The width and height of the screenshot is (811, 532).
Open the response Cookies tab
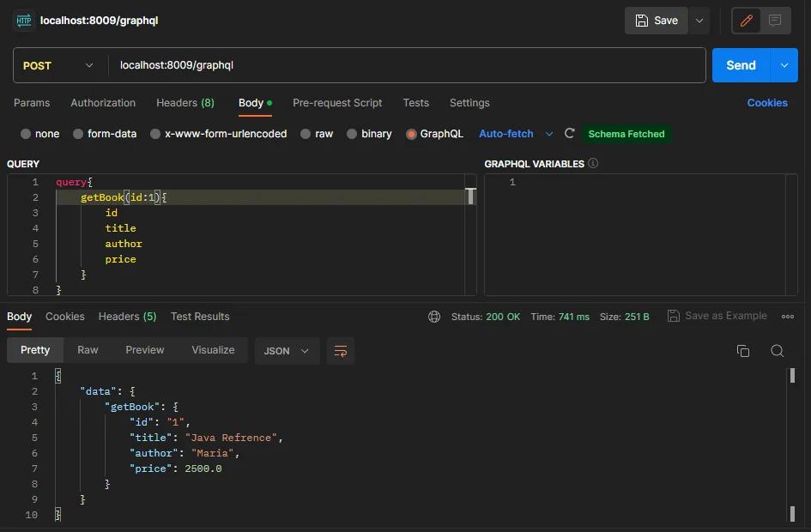pyautogui.click(x=64, y=317)
